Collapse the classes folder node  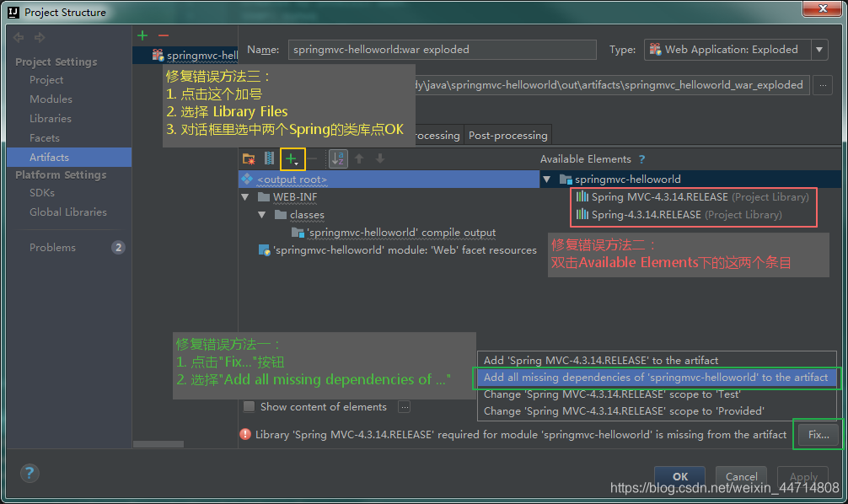click(262, 215)
